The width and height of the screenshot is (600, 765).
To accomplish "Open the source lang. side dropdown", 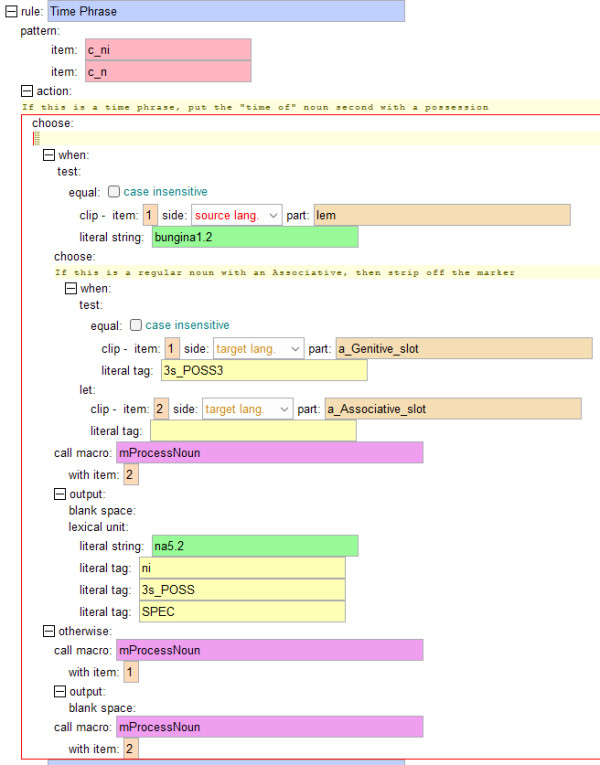I will click(x=237, y=215).
